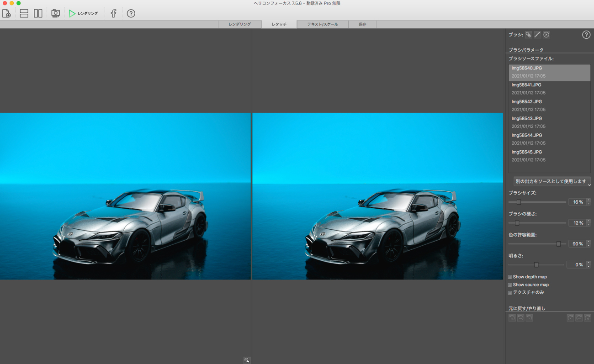Viewport: 594px width, 364px height.
Task: Click the Facebook share icon
Action: pos(113,14)
